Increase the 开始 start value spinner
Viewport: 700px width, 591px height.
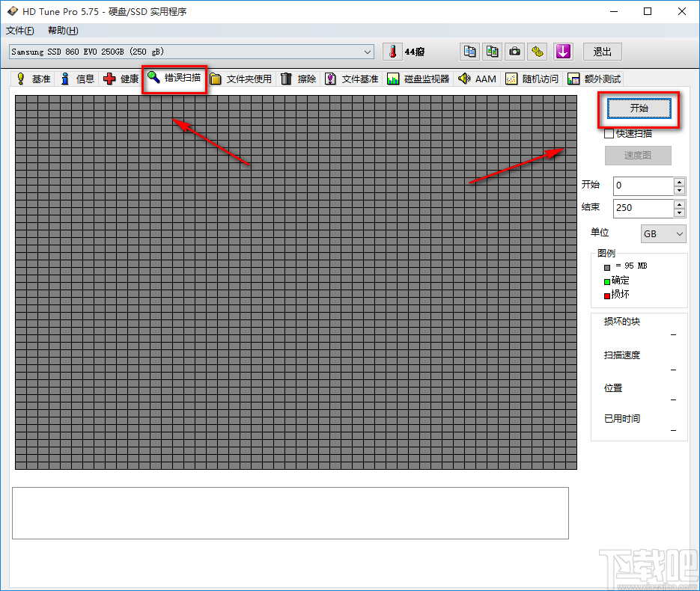pos(680,182)
